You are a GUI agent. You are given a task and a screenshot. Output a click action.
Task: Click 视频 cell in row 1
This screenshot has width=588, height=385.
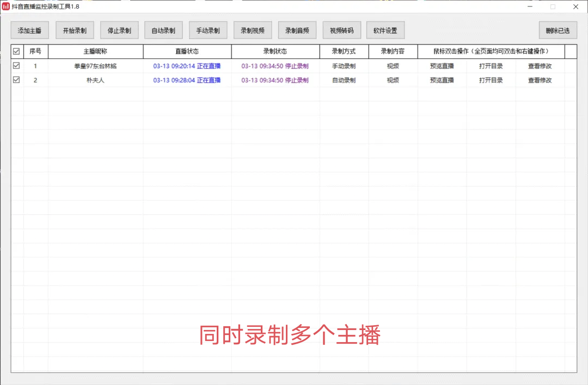pyautogui.click(x=393, y=66)
